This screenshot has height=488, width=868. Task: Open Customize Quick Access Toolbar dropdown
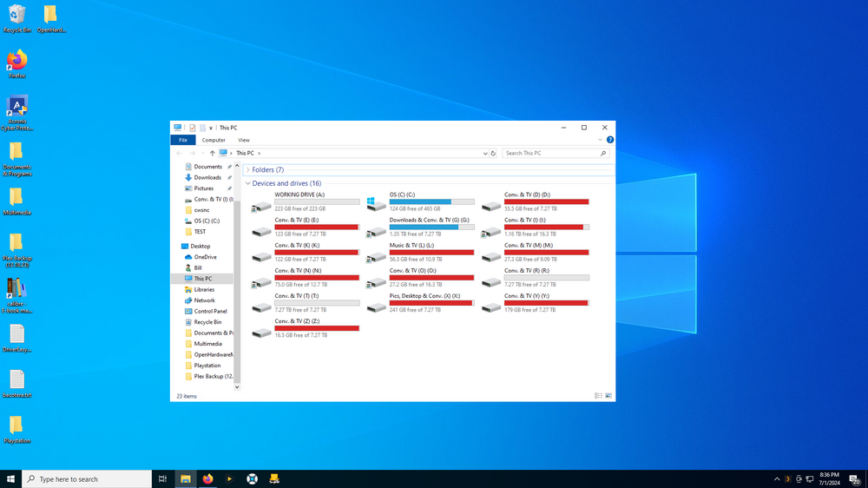[211, 128]
